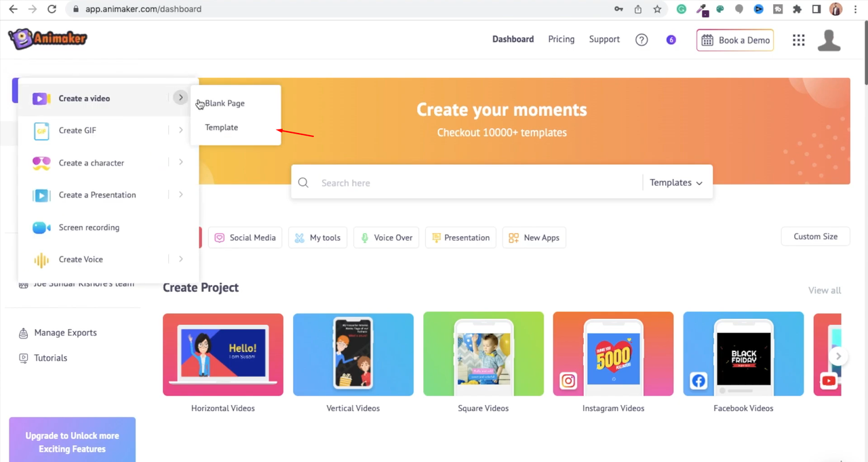868x462 pixels.
Task: Click the Create a video icon
Action: tap(41, 98)
